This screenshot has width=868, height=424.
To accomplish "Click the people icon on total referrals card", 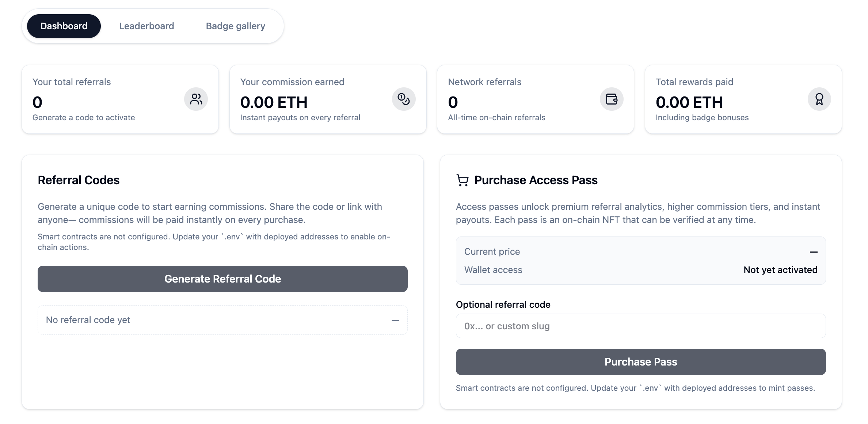I will click(196, 99).
